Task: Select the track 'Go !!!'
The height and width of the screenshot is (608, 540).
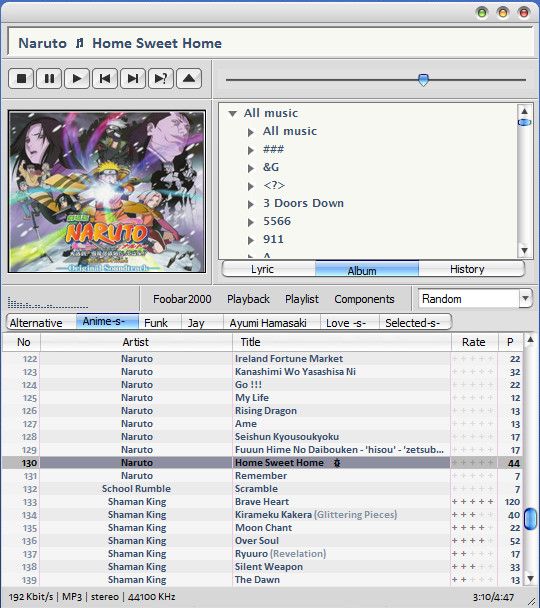Action: pyautogui.click(x=262, y=385)
